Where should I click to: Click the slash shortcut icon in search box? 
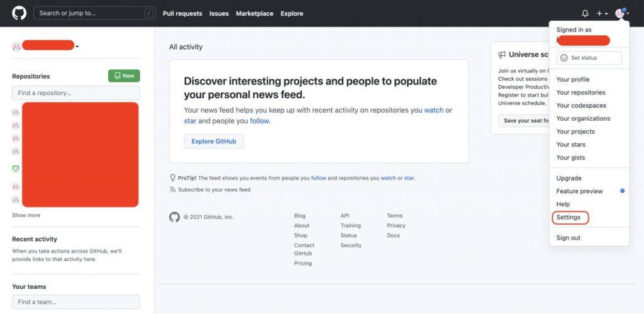(x=148, y=13)
